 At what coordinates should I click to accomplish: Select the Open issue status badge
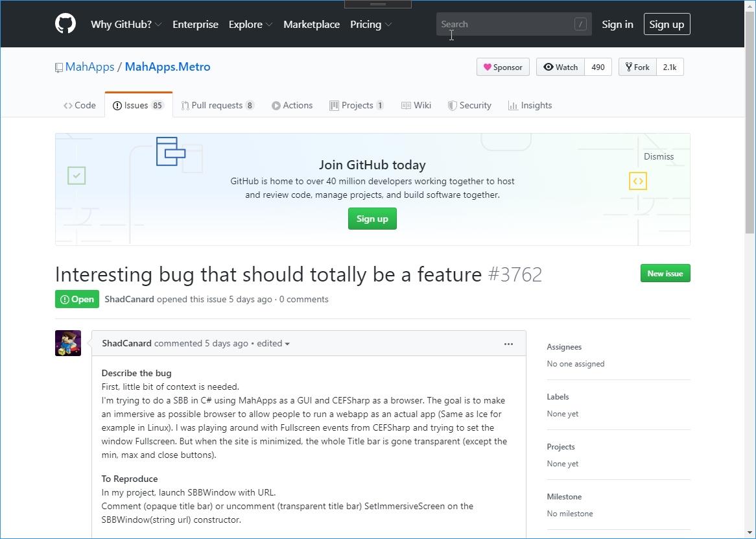tap(77, 299)
